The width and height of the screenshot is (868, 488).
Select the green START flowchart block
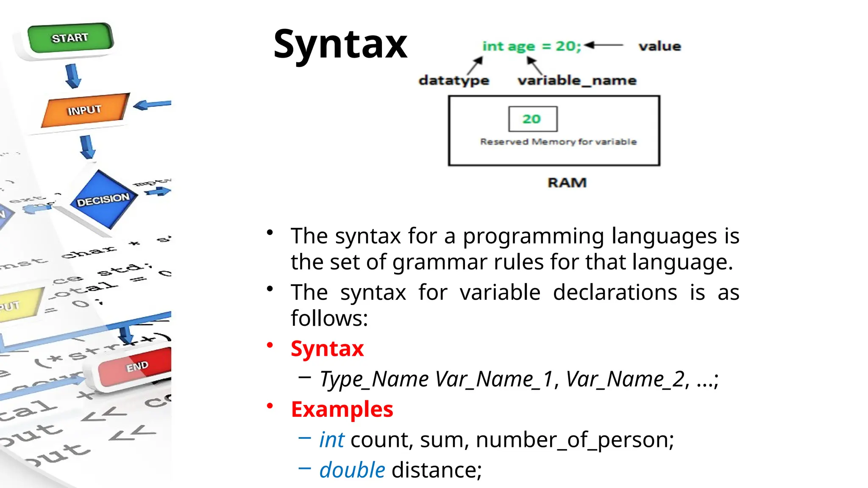pos(70,38)
